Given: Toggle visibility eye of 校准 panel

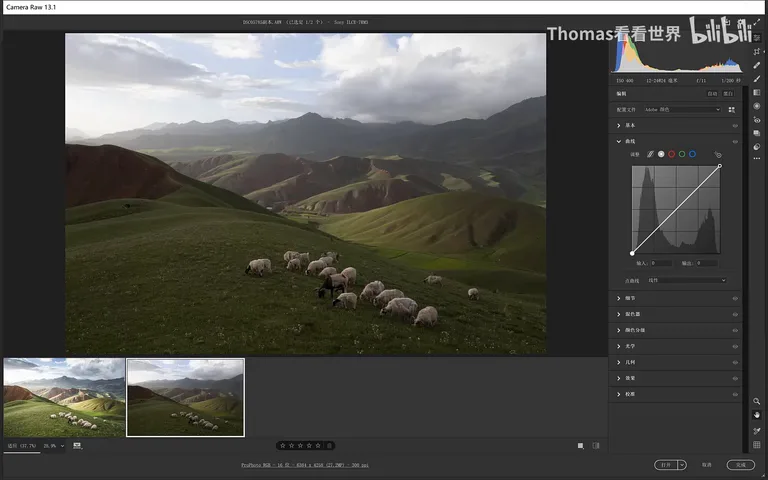Looking at the screenshot, I should tap(735, 394).
